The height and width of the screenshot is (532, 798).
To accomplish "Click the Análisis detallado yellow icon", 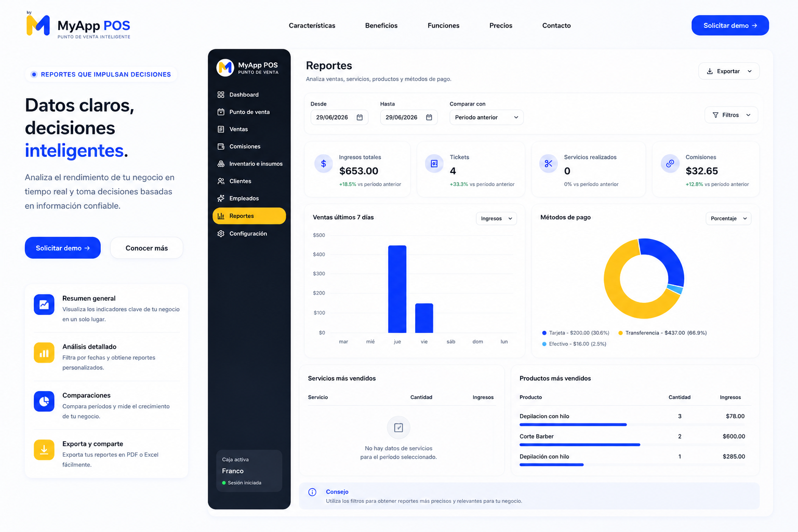I will (x=44, y=353).
